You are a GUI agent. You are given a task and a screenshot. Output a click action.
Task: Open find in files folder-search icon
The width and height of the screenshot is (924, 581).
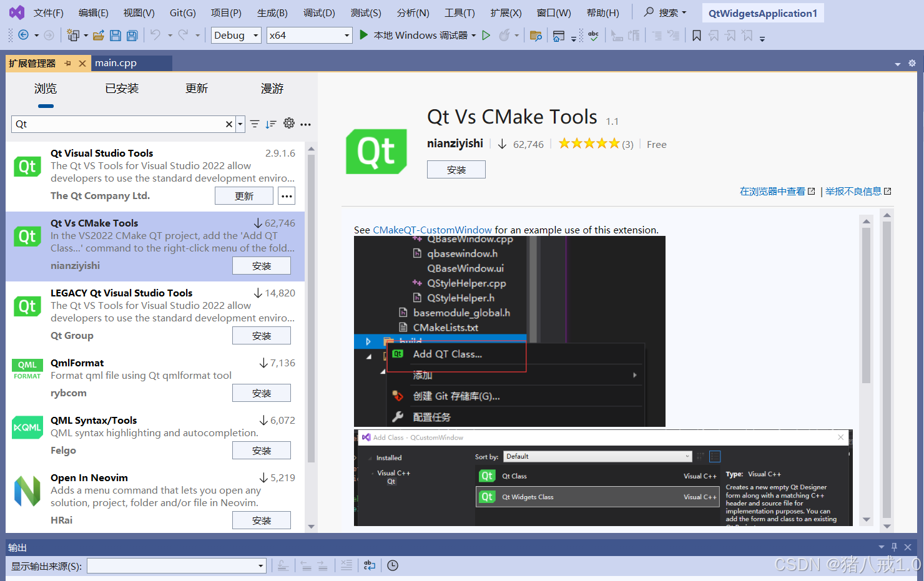click(x=536, y=36)
